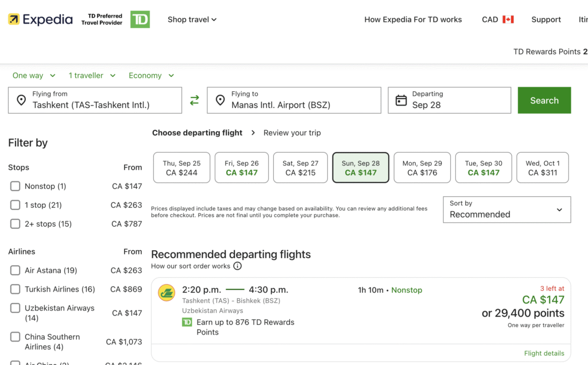Click the info icon beside sort order
Screen dimensions: 588x365
(x=237, y=266)
